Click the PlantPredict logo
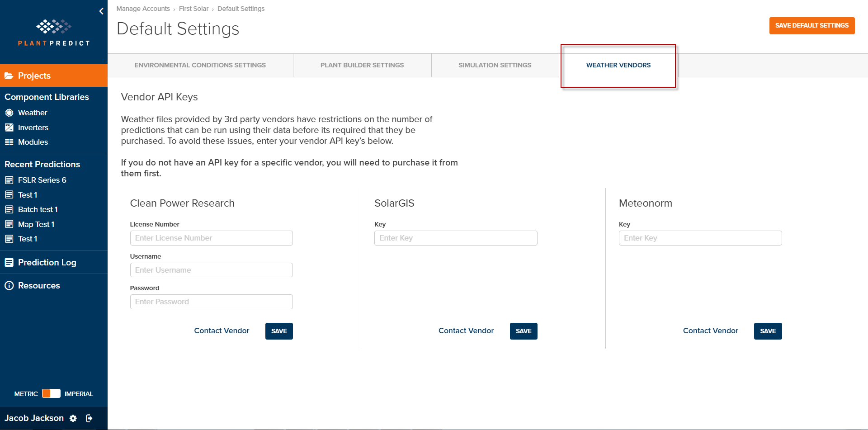868x430 pixels. pos(54,33)
